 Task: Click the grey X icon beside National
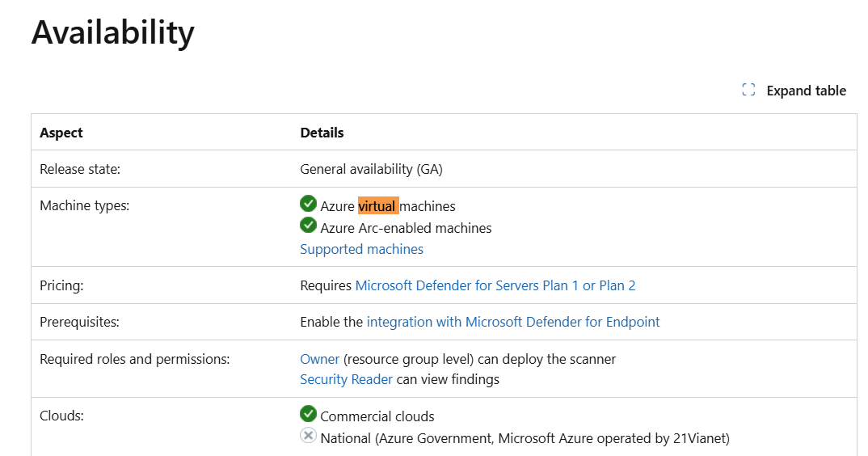tap(309, 436)
